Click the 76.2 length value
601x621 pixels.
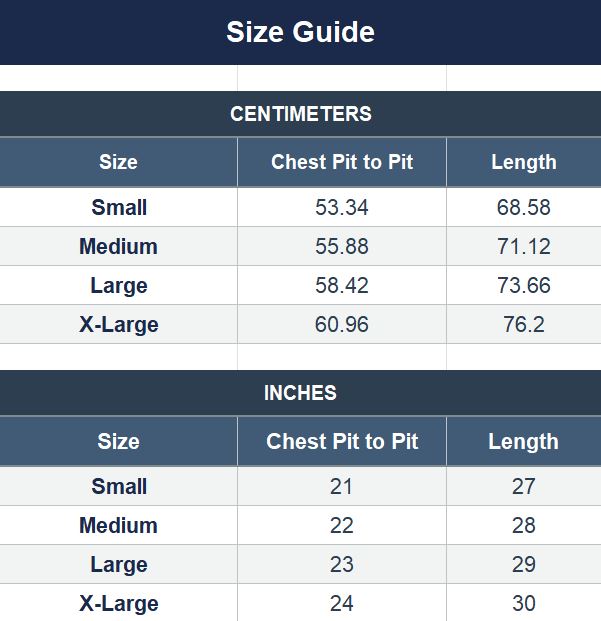[x=523, y=324]
